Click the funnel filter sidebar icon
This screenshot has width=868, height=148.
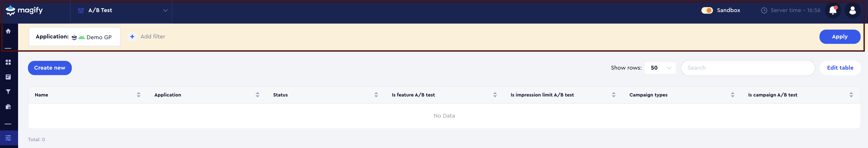tap(8, 92)
